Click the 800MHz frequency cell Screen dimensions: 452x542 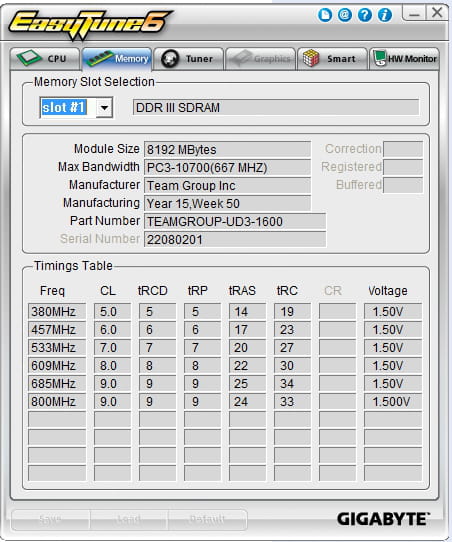[x=57, y=401]
